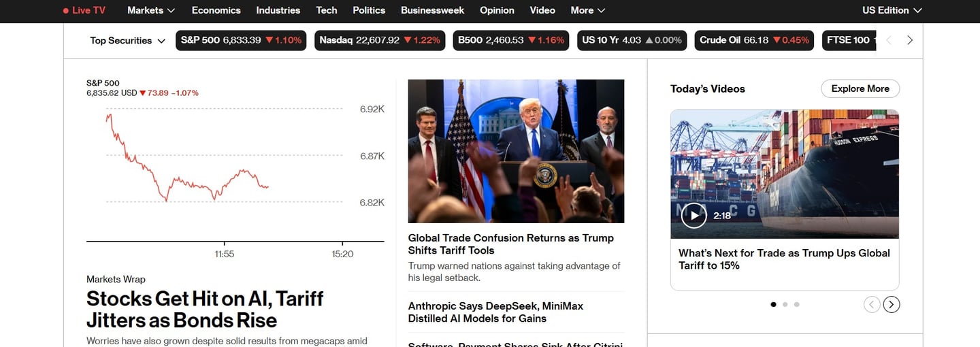Click the Today's Videos heading
The height and width of the screenshot is (347, 980).
[708, 88]
